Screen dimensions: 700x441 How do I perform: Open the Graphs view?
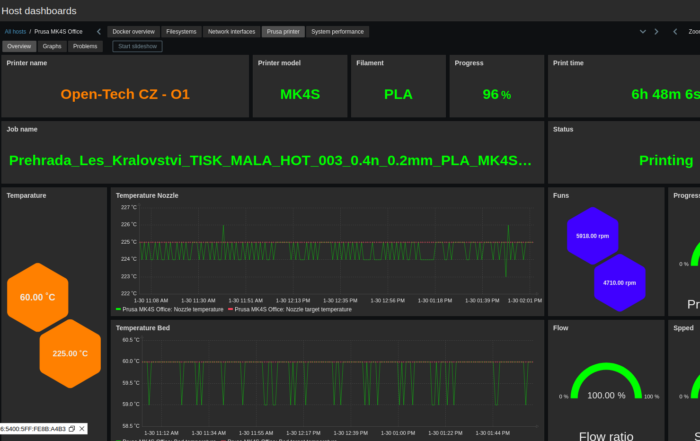(52, 46)
